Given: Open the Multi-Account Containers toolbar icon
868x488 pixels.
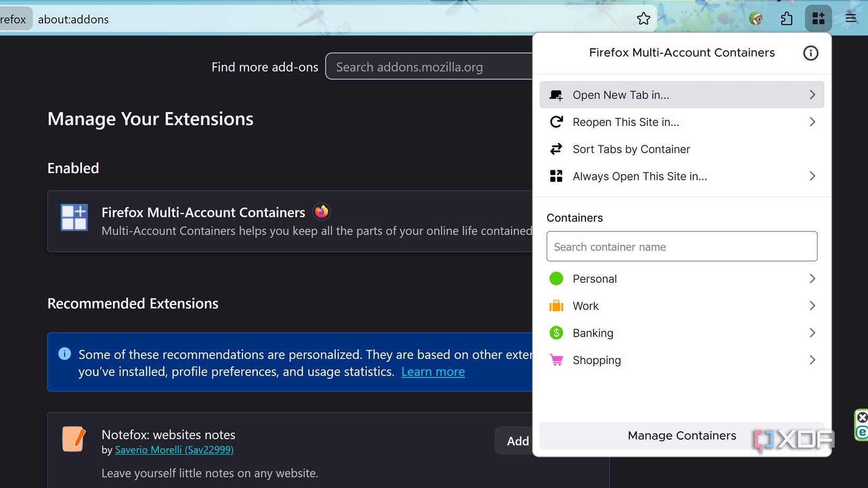Looking at the screenshot, I should pos(818,18).
